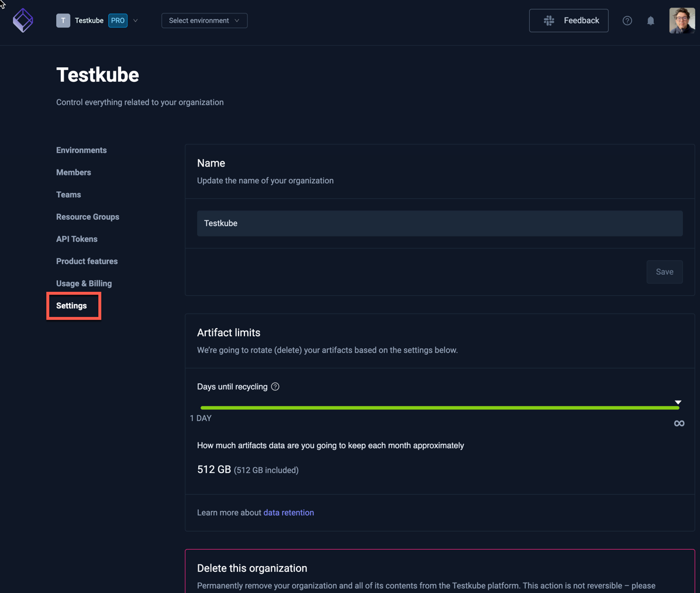Navigate to Resource Groups
The height and width of the screenshot is (593, 700).
(88, 217)
